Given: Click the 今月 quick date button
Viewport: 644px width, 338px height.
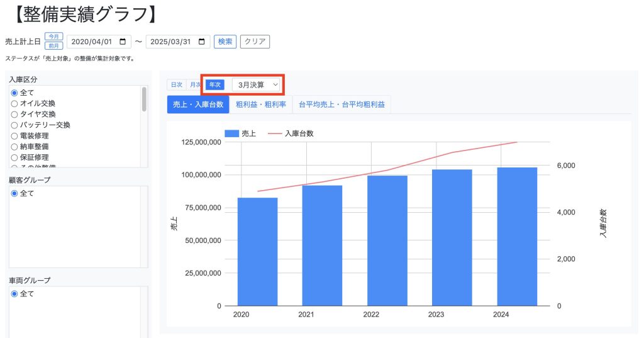Looking at the screenshot, I should (x=53, y=37).
